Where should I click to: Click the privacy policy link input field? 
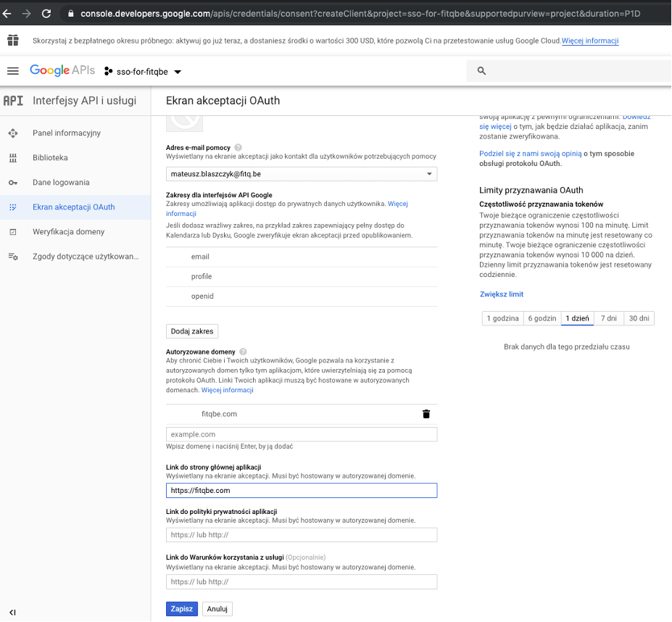(x=302, y=535)
